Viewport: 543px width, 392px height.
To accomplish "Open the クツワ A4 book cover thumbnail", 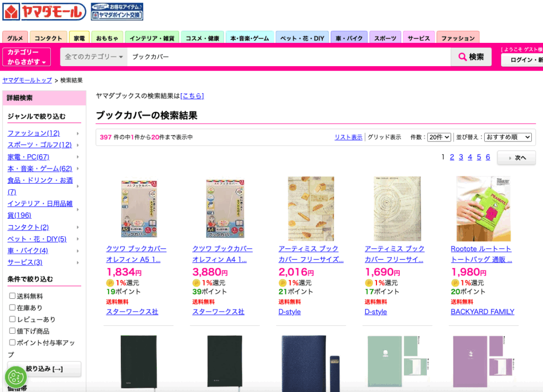I will (x=225, y=209).
